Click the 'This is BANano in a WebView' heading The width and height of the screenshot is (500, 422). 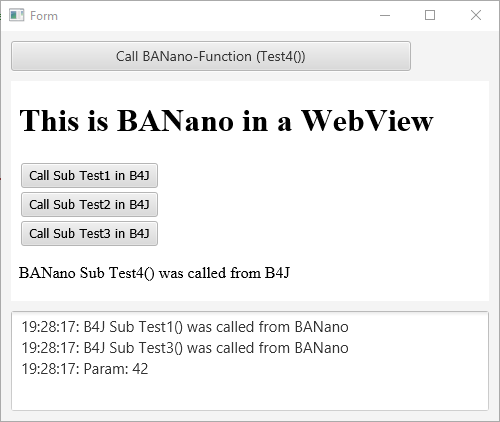(226, 121)
